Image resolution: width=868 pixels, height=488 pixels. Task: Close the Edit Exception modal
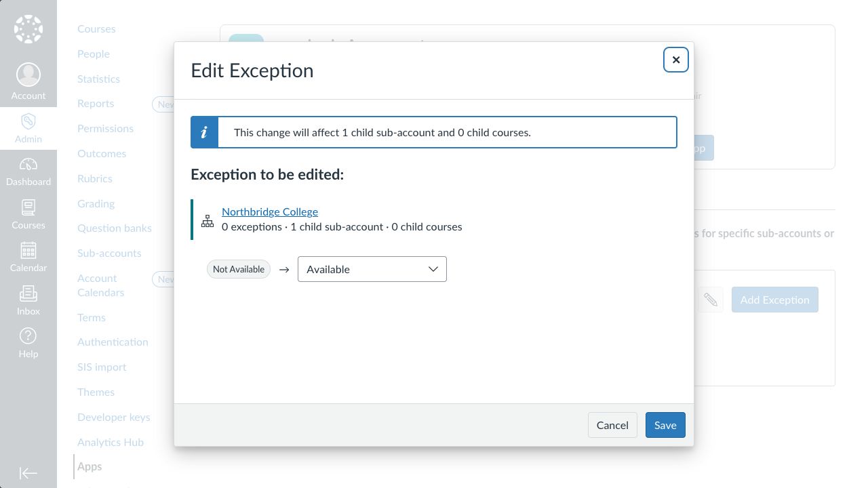pyautogui.click(x=676, y=60)
